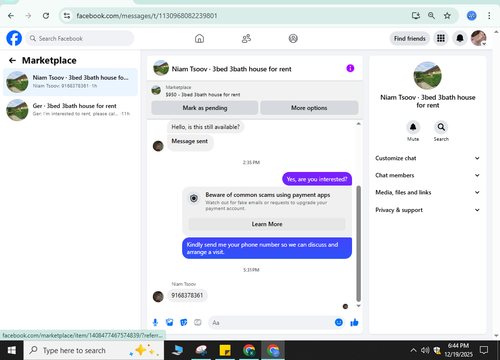Screen dimensions: 500x360
Task: Click the listing thumbnail in chat header
Action: (161, 68)
